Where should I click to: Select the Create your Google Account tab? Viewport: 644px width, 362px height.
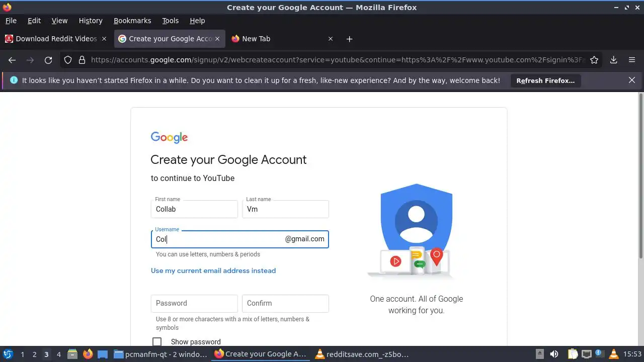point(170,39)
